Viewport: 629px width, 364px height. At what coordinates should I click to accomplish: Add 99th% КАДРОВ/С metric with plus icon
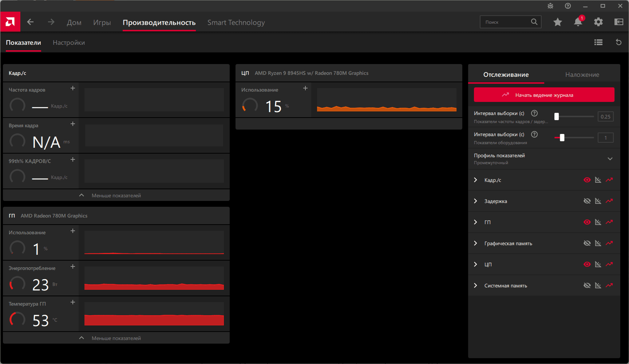73,159
